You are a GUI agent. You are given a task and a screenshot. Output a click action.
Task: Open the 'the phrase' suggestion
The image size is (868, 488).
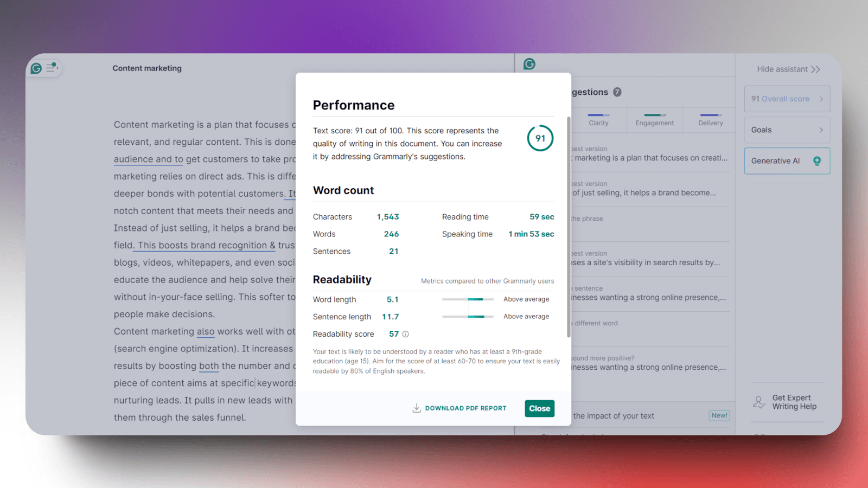click(650, 223)
